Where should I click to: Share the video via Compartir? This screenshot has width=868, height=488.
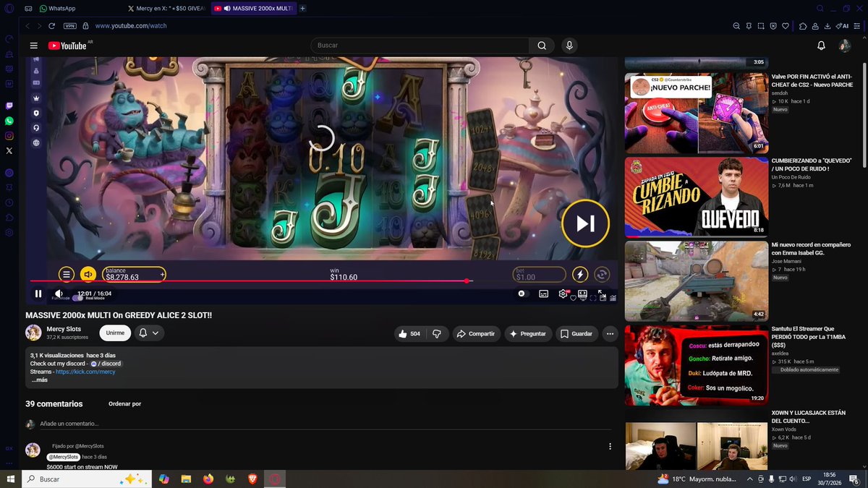tap(476, 333)
